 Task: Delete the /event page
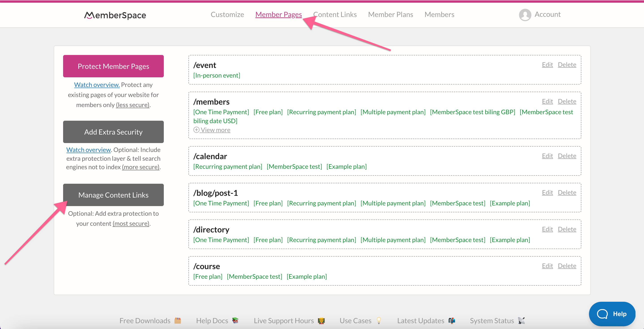(567, 65)
